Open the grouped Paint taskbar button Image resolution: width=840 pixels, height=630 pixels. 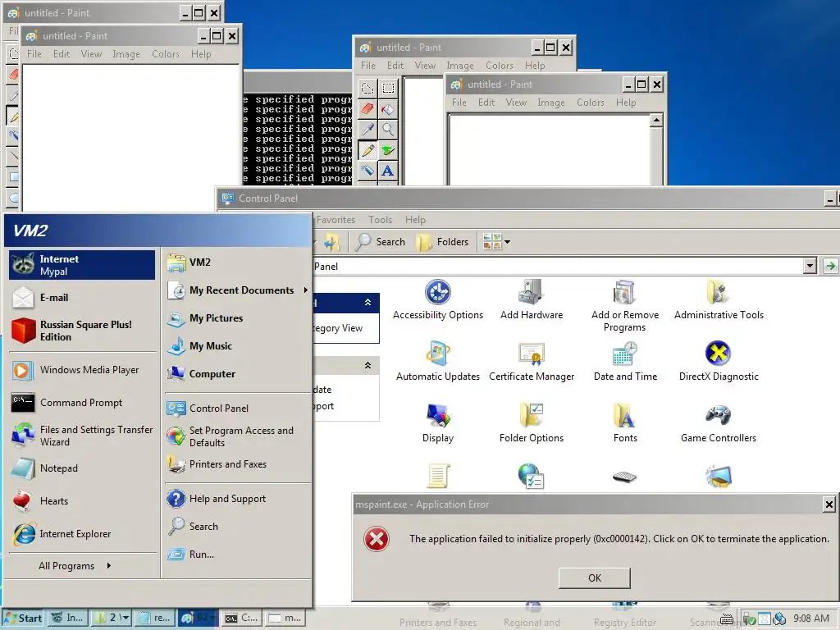pos(197,618)
